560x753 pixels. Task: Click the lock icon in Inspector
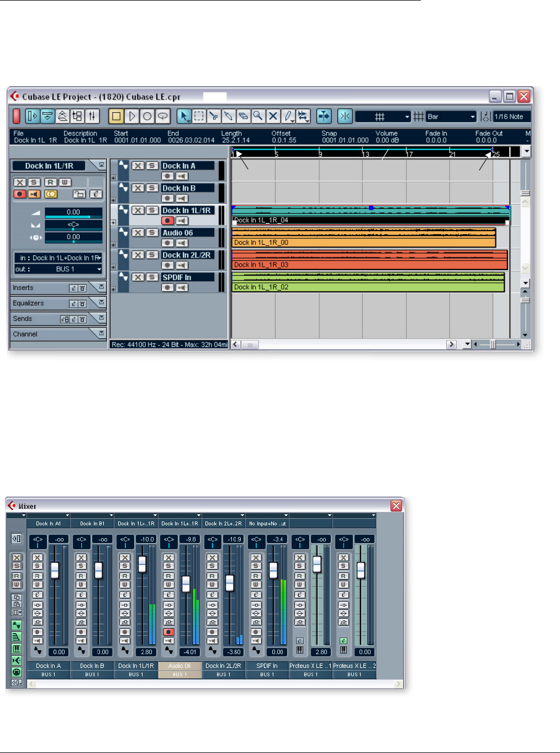(x=80, y=194)
